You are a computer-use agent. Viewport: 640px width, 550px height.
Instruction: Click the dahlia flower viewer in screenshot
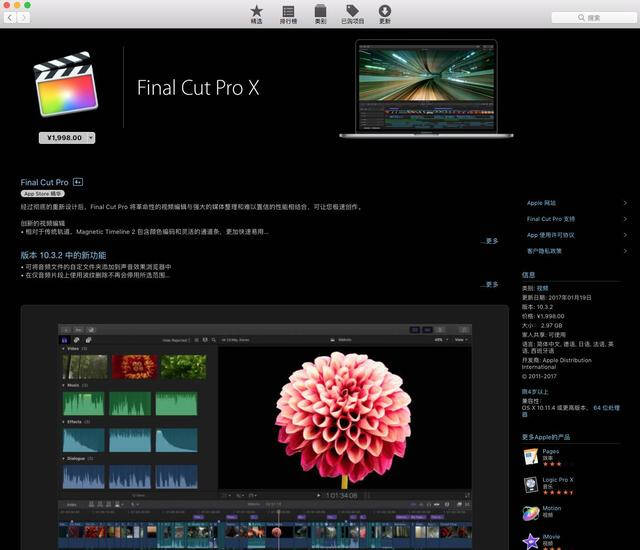[x=344, y=418]
